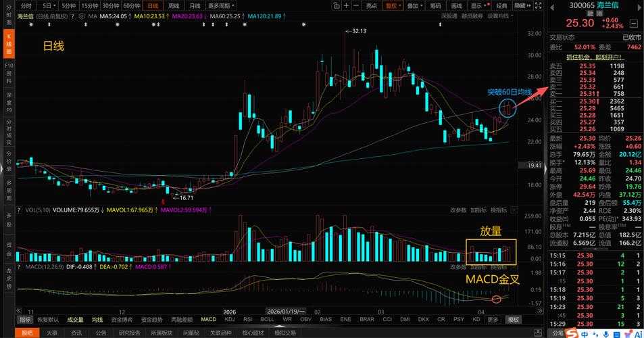Switch to 月线 chart tab
Screen dimensions: 644x338
pyautogui.click(x=195, y=6)
